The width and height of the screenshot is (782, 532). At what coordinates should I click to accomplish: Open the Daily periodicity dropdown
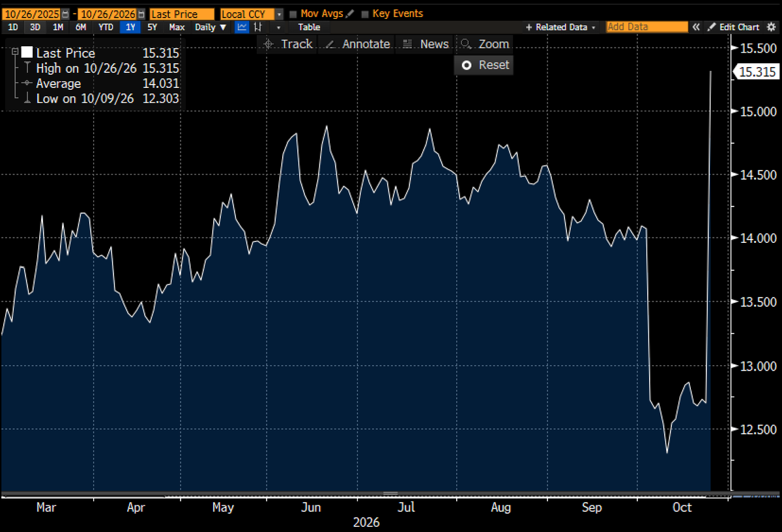(x=210, y=27)
